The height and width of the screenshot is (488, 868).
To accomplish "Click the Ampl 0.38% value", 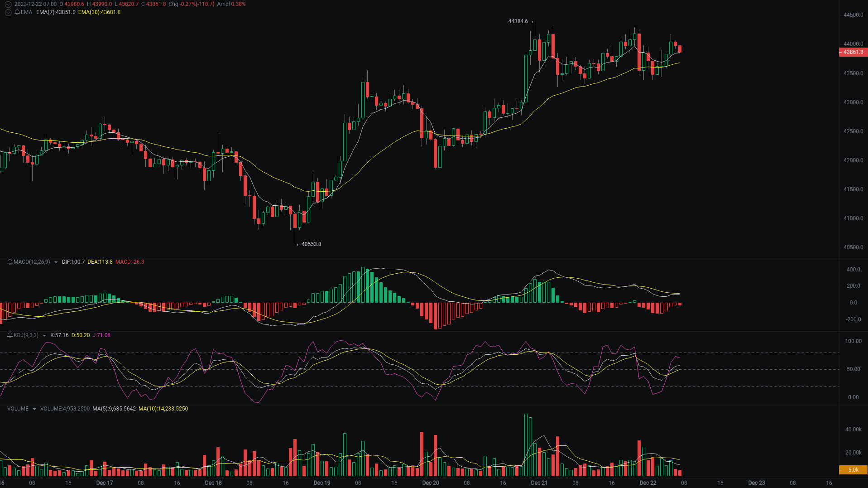I will (231, 4).
